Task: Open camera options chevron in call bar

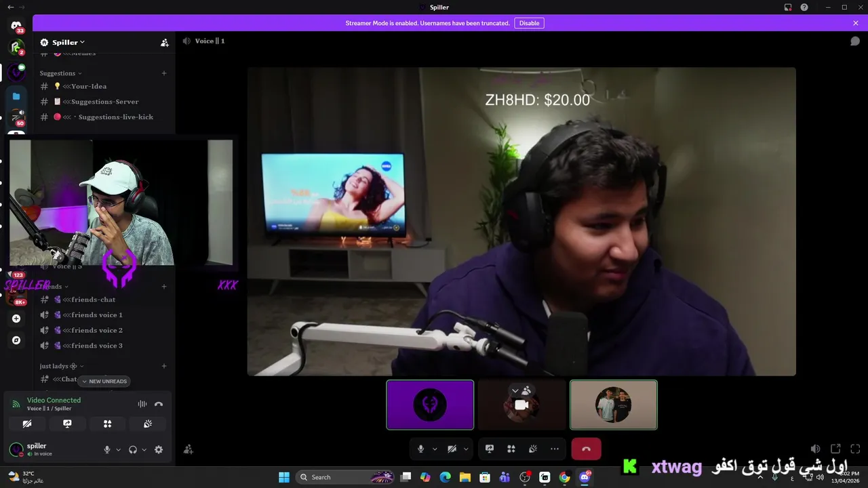Action: [x=466, y=449]
